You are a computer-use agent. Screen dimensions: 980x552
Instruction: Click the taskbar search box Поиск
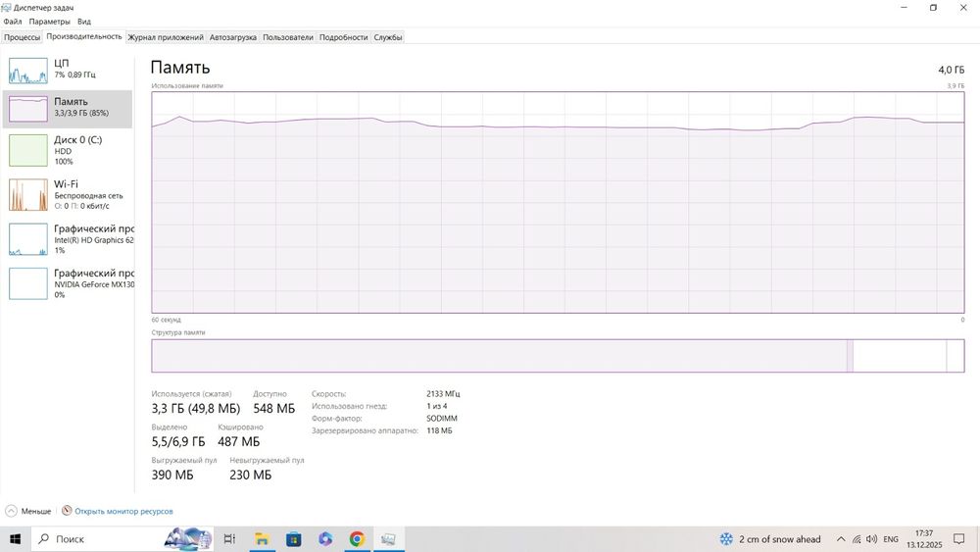point(122,539)
